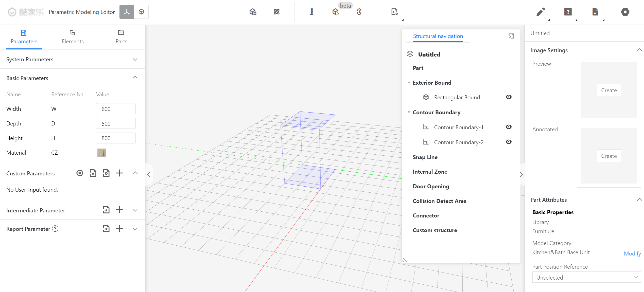Screen dimensions: 644x292
Task: Collapse the Exterior Bound tree node
Action: 409,83
